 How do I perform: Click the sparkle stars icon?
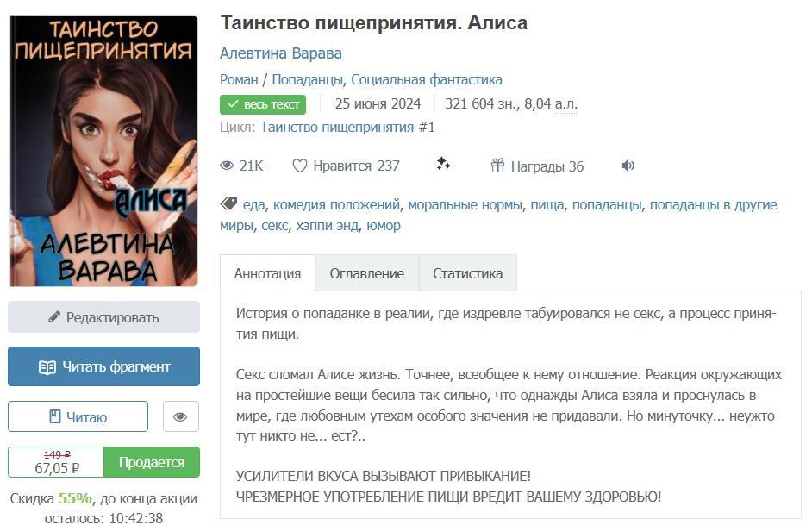point(443,164)
